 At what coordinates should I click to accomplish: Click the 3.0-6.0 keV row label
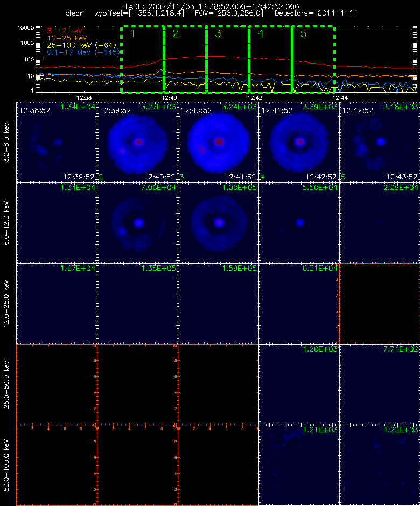click(6, 142)
